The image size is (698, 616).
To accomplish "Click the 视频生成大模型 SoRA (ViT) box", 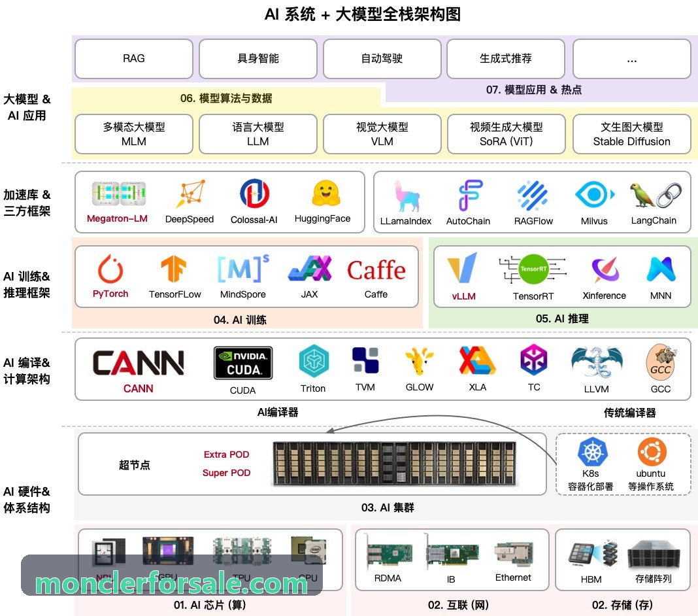I will coord(506,134).
